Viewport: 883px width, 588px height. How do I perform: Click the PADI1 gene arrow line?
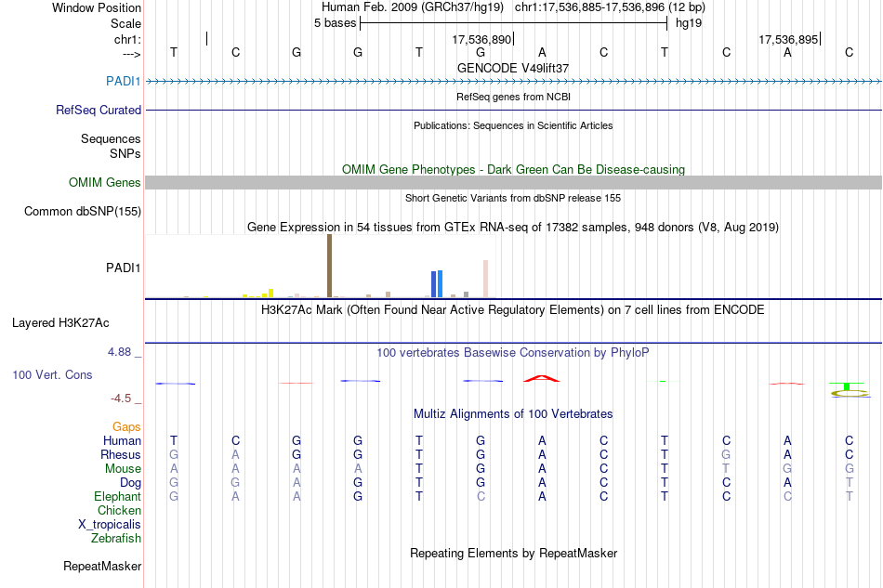(x=513, y=82)
